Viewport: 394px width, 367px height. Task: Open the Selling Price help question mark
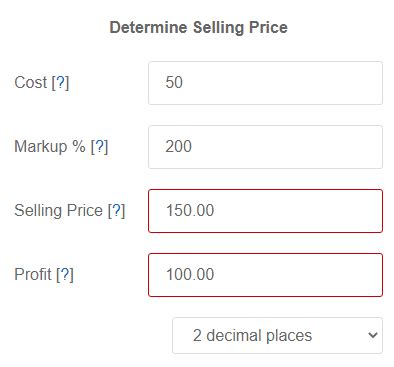(116, 210)
